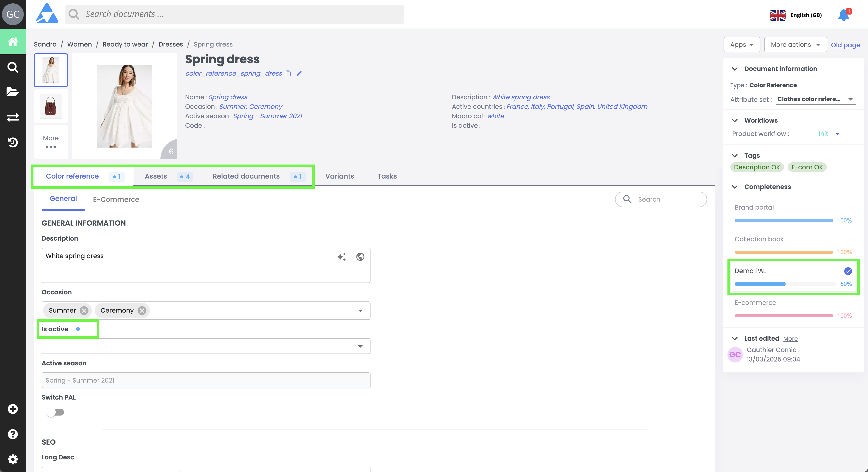Edit the document identifier with pencil icon
The width and height of the screenshot is (868, 472).
coord(299,73)
